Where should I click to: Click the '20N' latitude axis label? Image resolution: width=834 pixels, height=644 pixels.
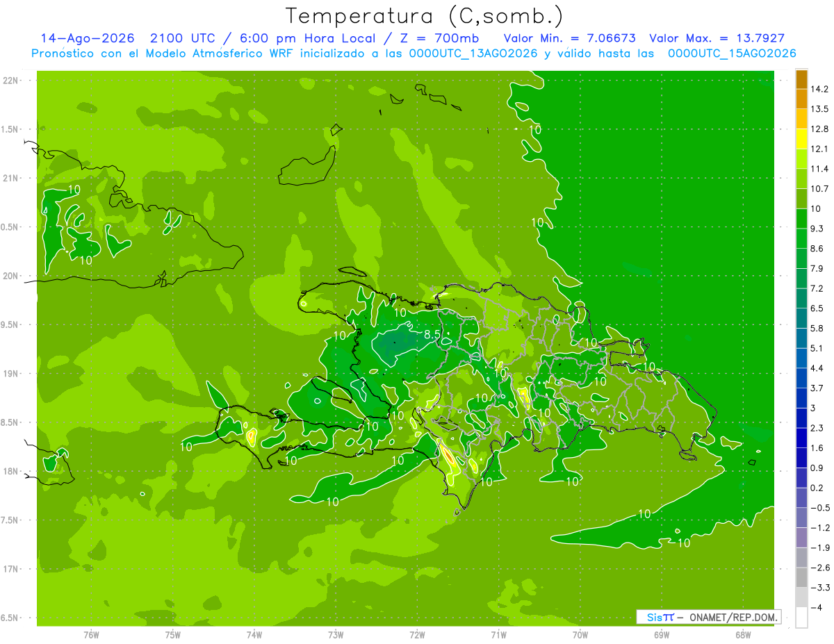point(10,276)
